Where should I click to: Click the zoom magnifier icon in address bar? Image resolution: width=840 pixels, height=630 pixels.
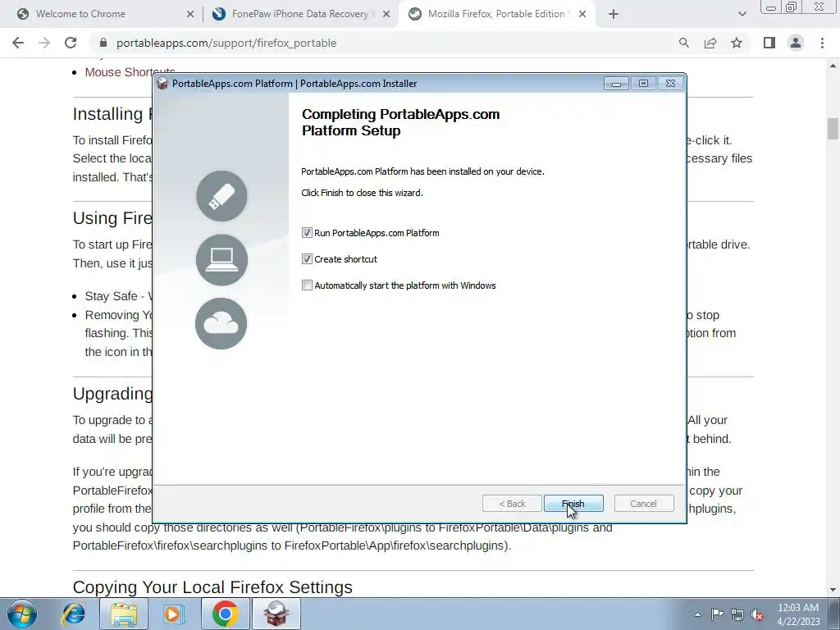[683, 43]
